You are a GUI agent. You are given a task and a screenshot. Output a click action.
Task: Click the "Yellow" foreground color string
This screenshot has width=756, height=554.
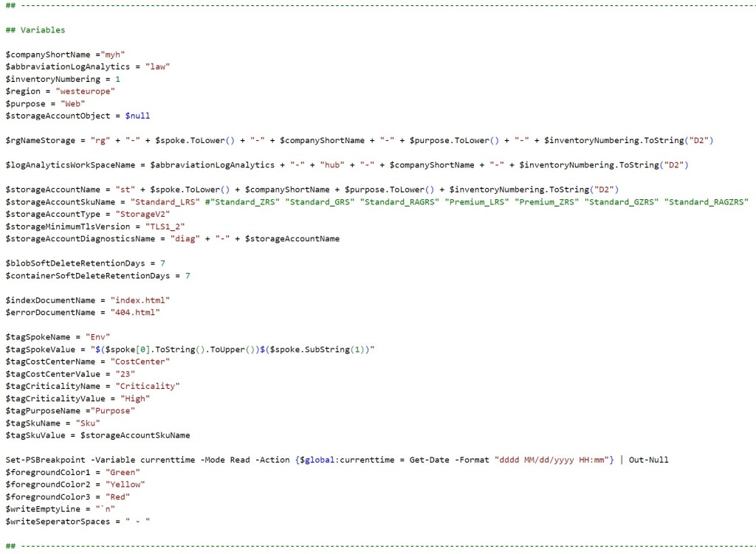(125, 484)
